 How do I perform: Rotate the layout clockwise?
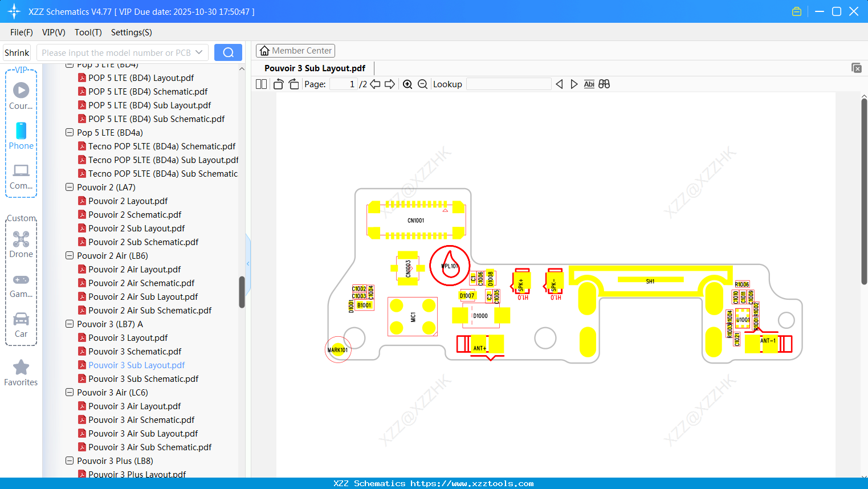pyautogui.click(x=293, y=84)
